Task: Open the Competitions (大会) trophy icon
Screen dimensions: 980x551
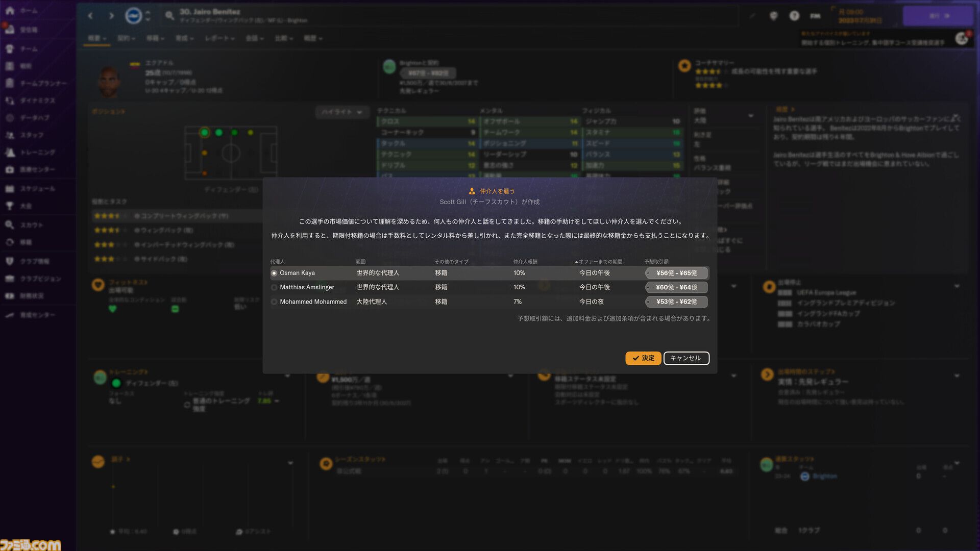Action: coord(10,206)
